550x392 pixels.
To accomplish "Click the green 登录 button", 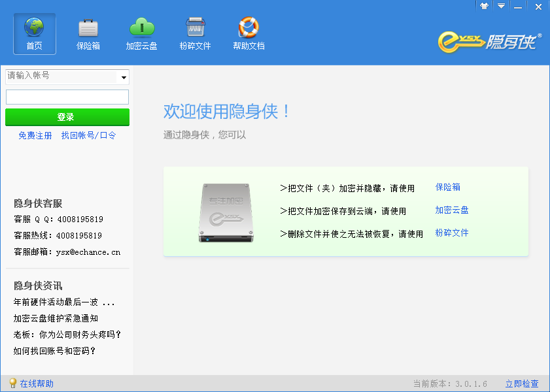I will pos(67,117).
